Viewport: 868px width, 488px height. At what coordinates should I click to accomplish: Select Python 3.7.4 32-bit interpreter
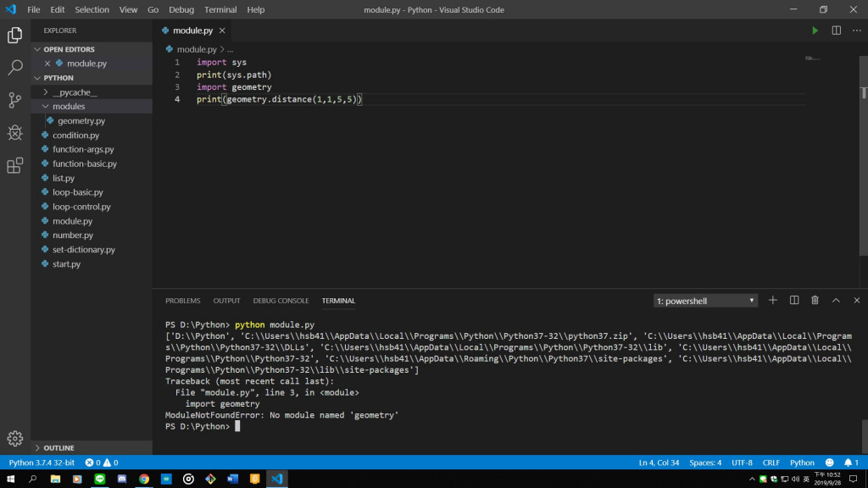(x=42, y=463)
